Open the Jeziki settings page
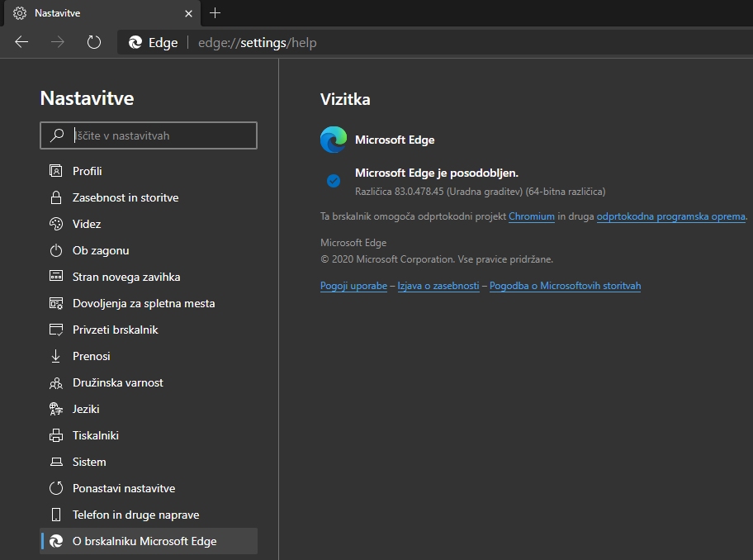 [x=149, y=409]
